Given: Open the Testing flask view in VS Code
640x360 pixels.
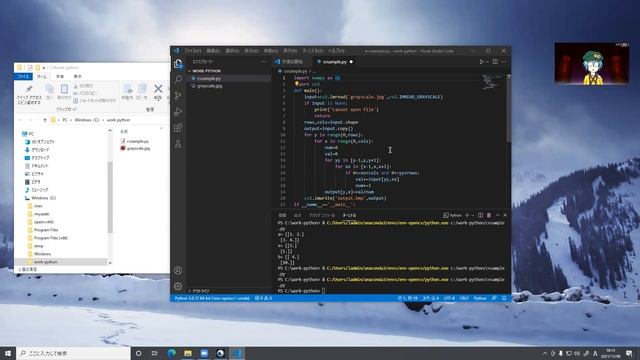Looking at the screenshot, I should click(178, 144).
